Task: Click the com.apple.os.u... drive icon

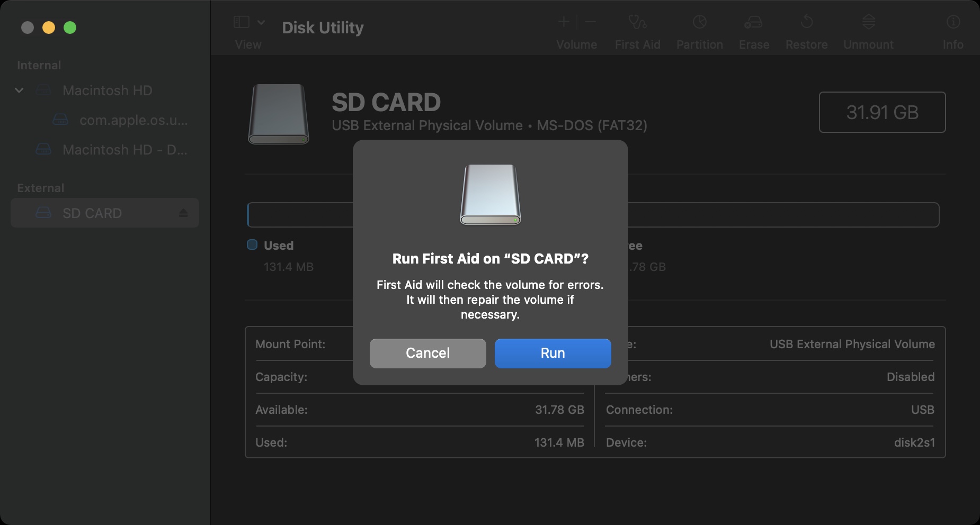Action: point(60,120)
